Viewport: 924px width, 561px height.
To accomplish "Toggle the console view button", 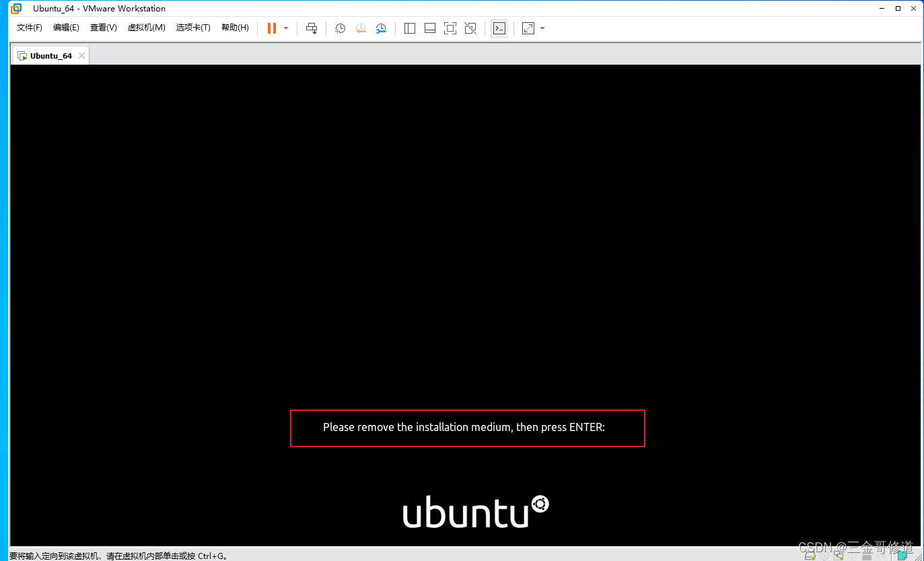I will 499,28.
